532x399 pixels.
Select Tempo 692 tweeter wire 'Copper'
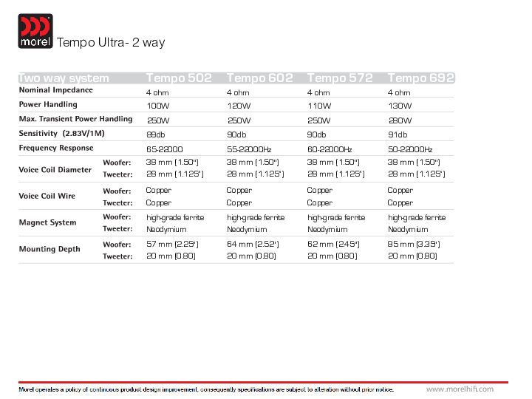(x=400, y=203)
